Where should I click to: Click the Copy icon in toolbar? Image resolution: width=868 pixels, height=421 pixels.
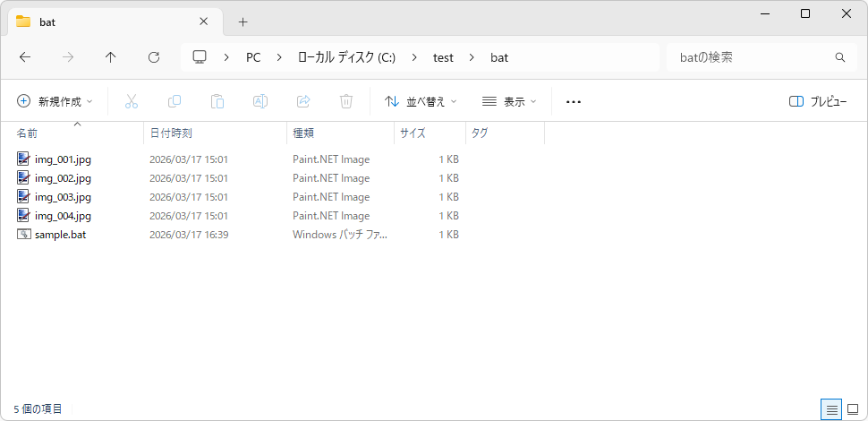pos(174,101)
